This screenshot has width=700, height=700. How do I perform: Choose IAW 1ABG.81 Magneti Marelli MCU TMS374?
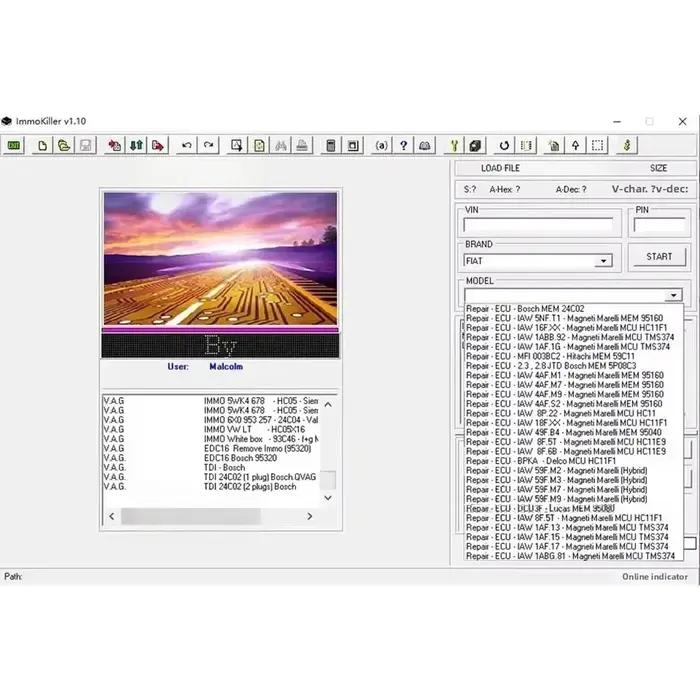point(574,556)
